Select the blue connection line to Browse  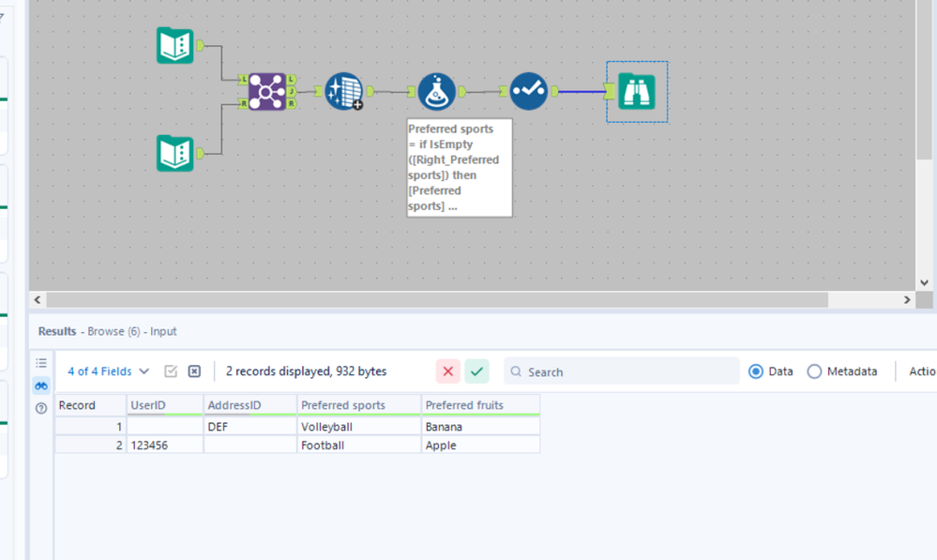tap(582, 91)
